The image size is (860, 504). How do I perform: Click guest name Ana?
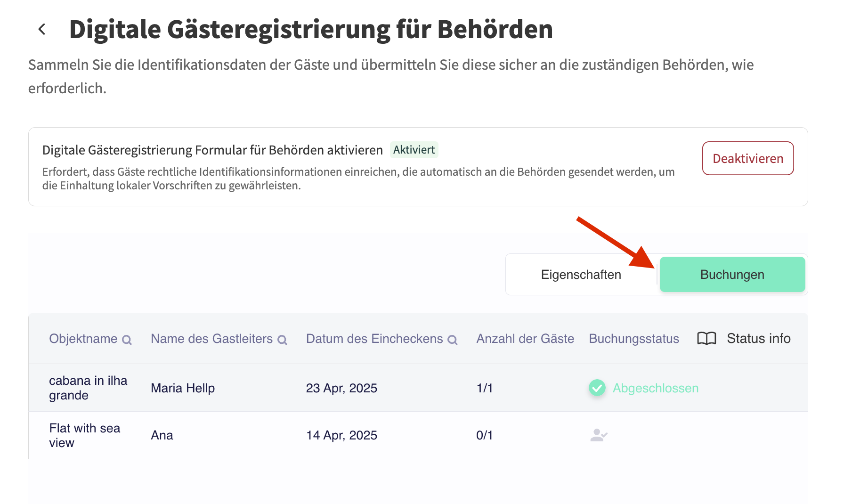pos(162,435)
